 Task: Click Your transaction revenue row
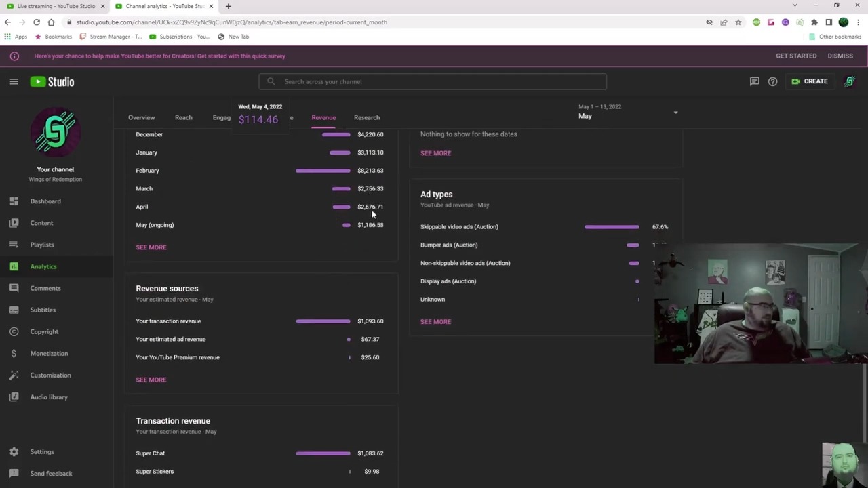[x=260, y=321]
